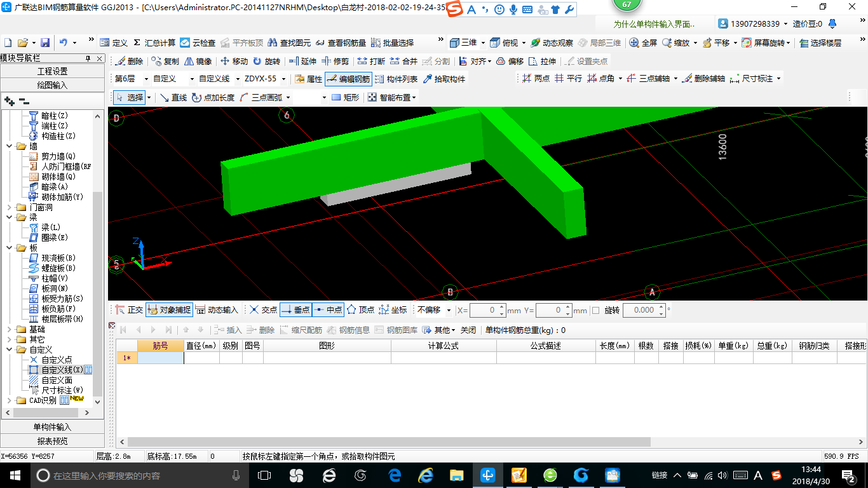The image size is (868, 488).
Task: Click the 删除 delete tool
Action: pyautogui.click(x=130, y=61)
